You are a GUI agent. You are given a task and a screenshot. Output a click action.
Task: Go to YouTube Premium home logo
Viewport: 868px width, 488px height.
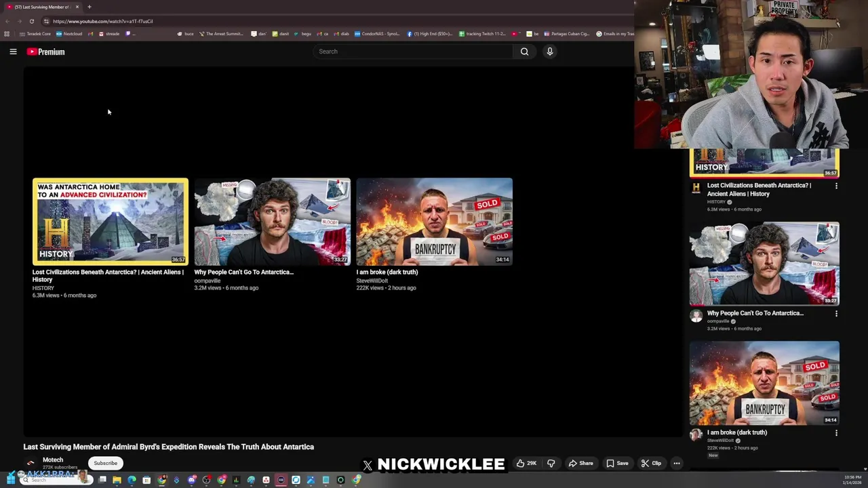46,52
